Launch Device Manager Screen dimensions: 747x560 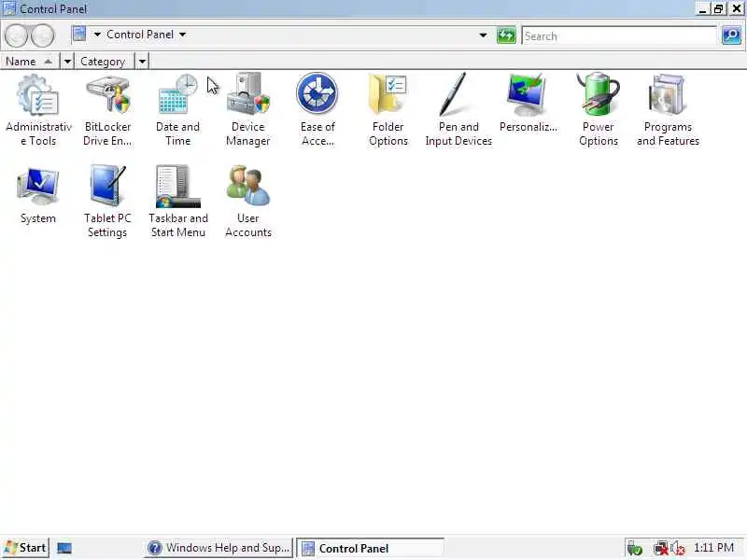(x=248, y=94)
